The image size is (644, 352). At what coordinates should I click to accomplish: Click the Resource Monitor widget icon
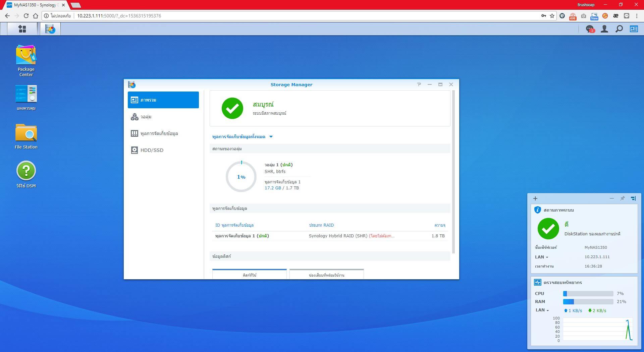pos(537,282)
